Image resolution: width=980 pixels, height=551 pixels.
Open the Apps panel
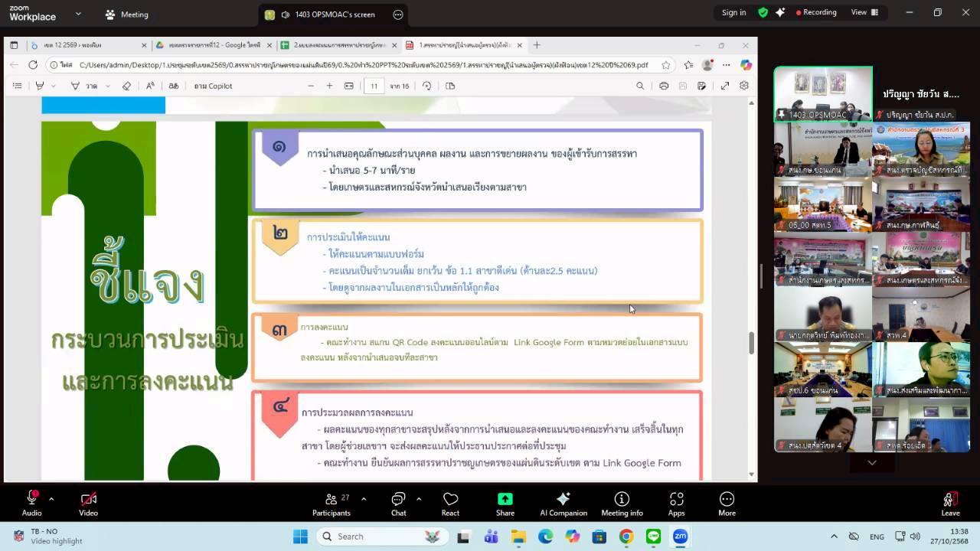(x=676, y=504)
